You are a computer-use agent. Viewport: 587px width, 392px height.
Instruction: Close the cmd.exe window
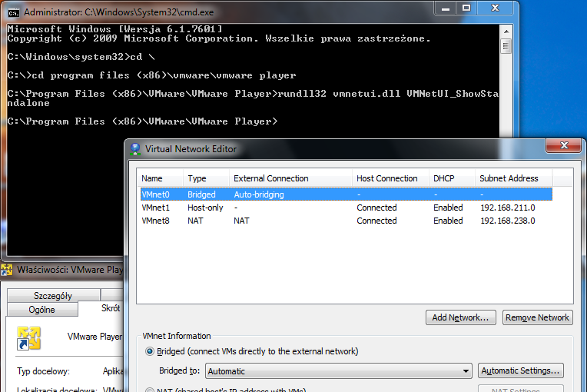[x=496, y=8]
